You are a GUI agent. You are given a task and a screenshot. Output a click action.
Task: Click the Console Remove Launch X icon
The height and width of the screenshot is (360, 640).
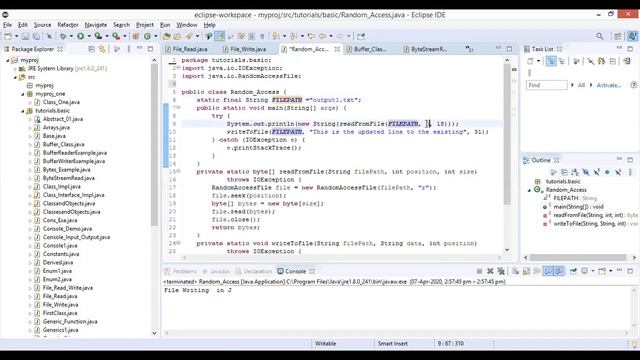490,271
